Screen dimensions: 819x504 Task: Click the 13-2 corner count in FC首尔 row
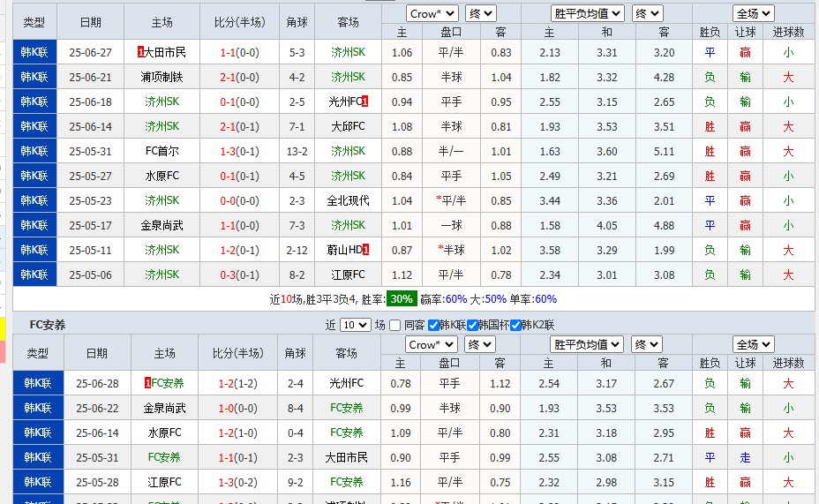click(x=296, y=151)
